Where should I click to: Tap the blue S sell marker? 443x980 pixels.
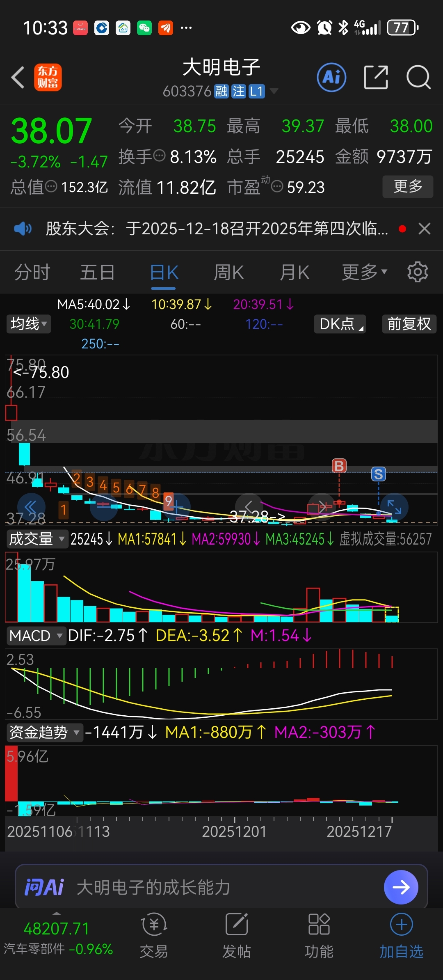point(379,474)
